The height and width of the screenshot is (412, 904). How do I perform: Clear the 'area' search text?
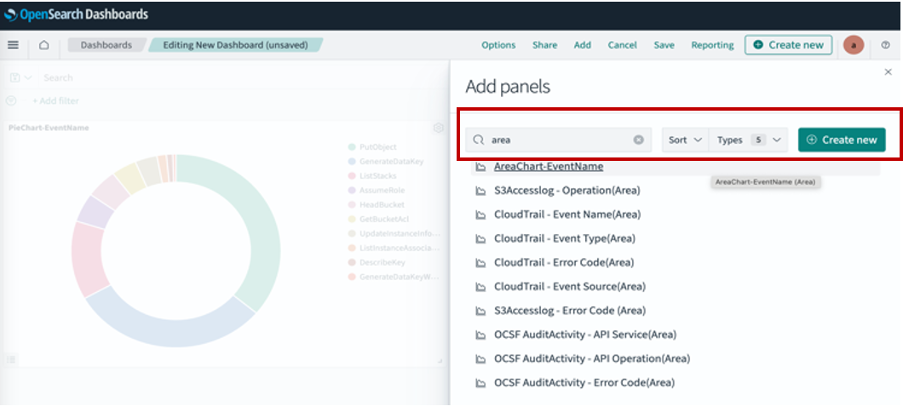click(638, 139)
